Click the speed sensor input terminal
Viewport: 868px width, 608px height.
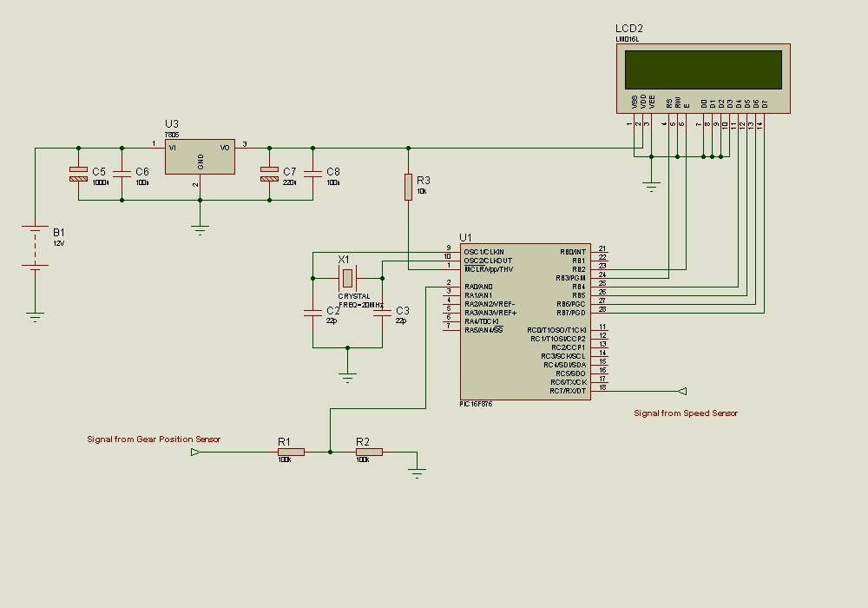[682, 392]
